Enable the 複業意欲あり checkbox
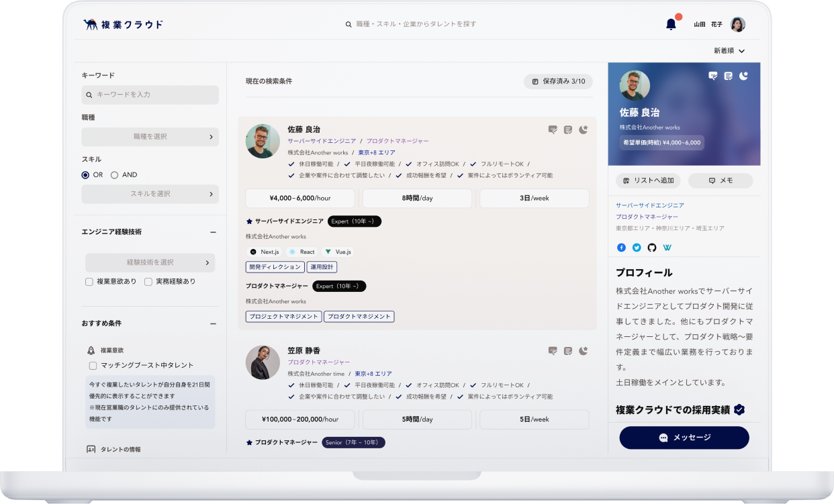 (x=88, y=281)
